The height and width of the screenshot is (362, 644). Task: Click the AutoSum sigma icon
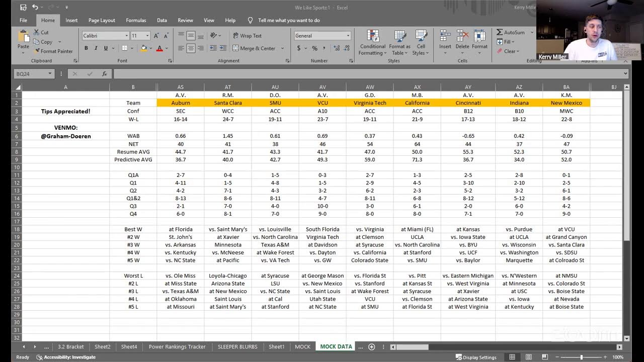(500, 32)
